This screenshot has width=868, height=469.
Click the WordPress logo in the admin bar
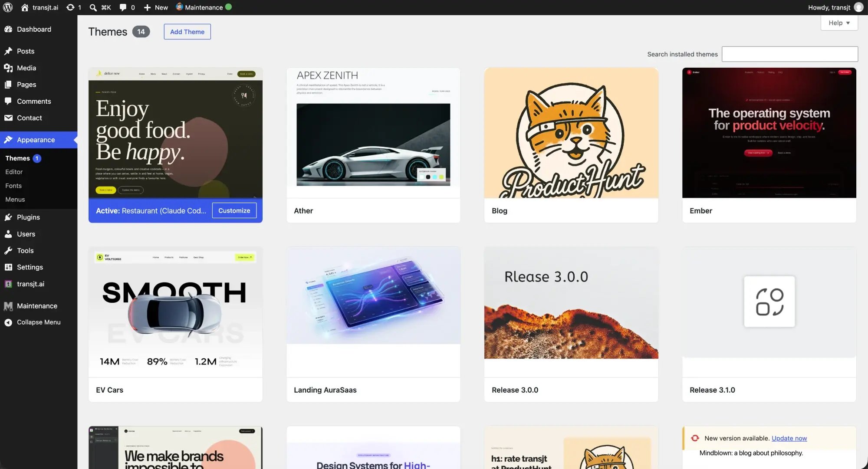pos(8,7)
